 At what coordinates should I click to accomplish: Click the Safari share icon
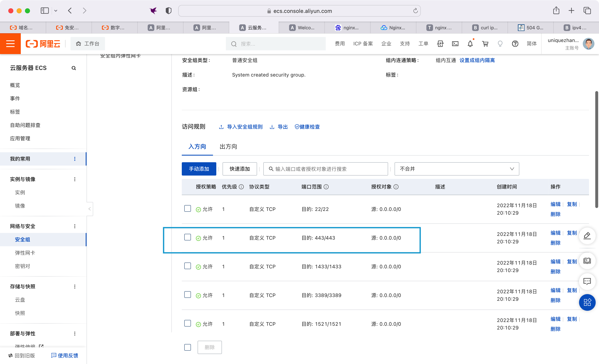[x=556, y=10]
